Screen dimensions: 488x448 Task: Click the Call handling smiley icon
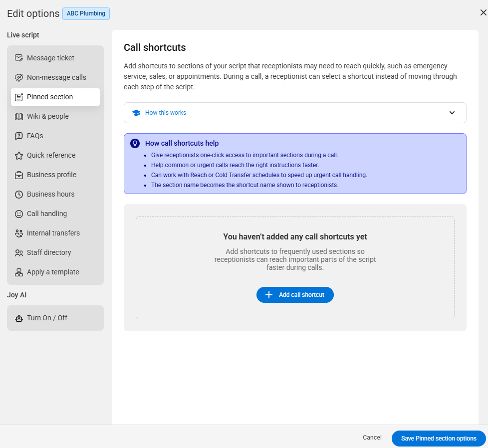click(x=18, y=214)
